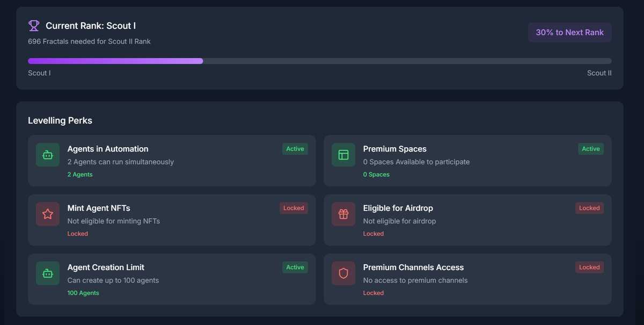Screen dimensions: 644x325
Task: Click the Active badge on Premium Spaces
Action: click(x=590, y=149)
